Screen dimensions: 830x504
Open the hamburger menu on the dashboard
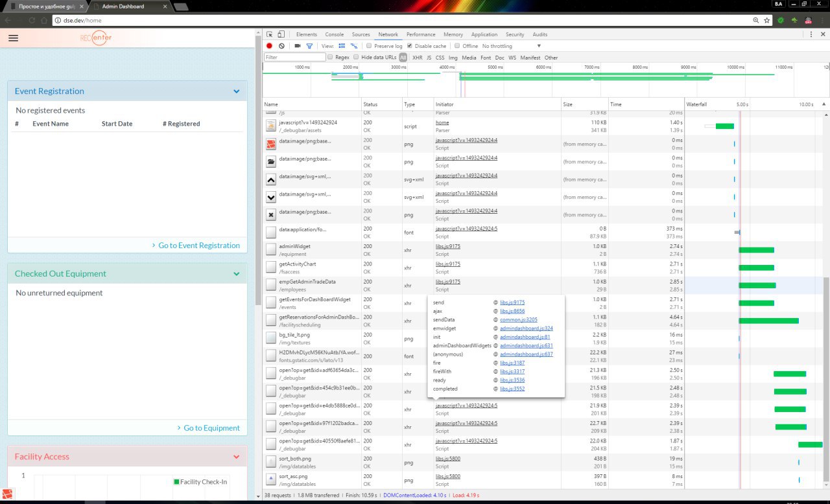pyautogui.click(x=14, y=38)
